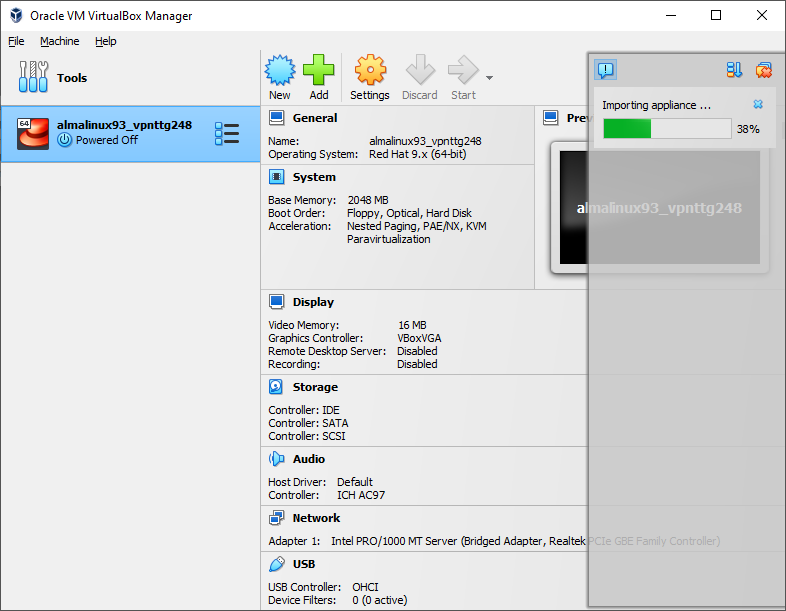This screenshot has height=611, width=786.
Task: Start the selected virtual machine
Action: [x=463, y=70]
